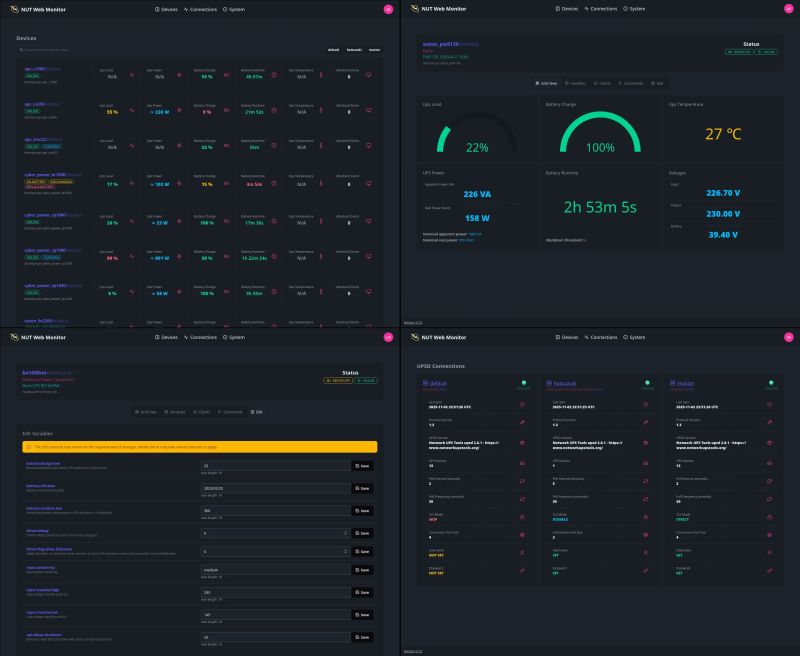Toggle the hatsusuki device filter chip
The image size is (800, 656).
click(353, 50)
